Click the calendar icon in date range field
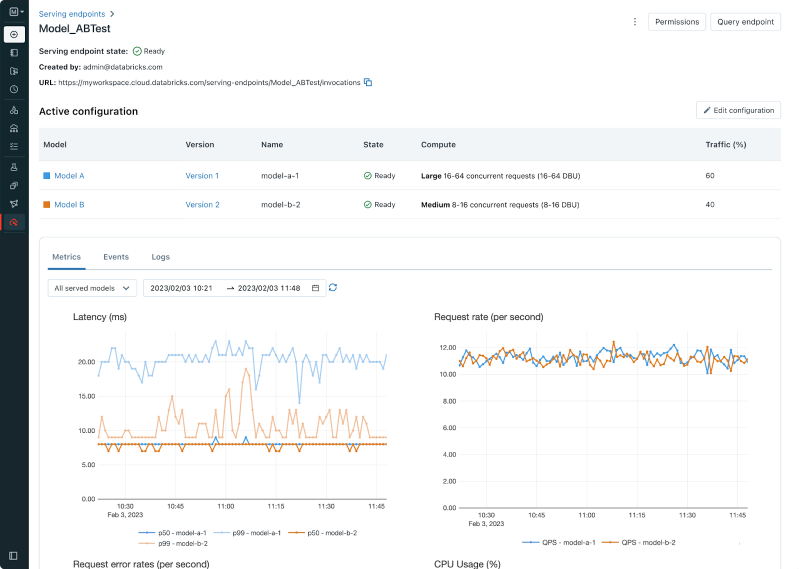800x569 pixels. (316, 288)
